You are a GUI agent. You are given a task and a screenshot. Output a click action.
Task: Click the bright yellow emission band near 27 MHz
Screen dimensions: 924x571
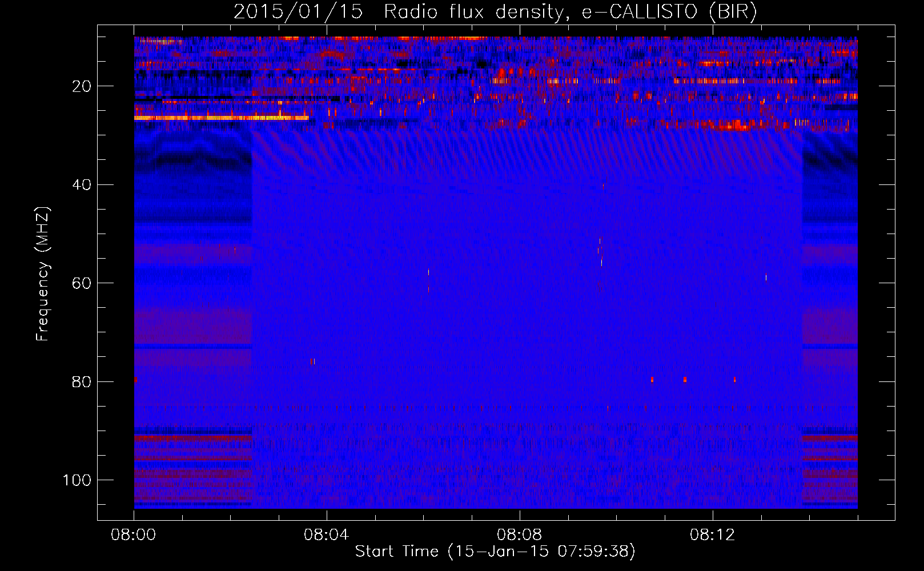pyautogui.click(x=222, y=118)
